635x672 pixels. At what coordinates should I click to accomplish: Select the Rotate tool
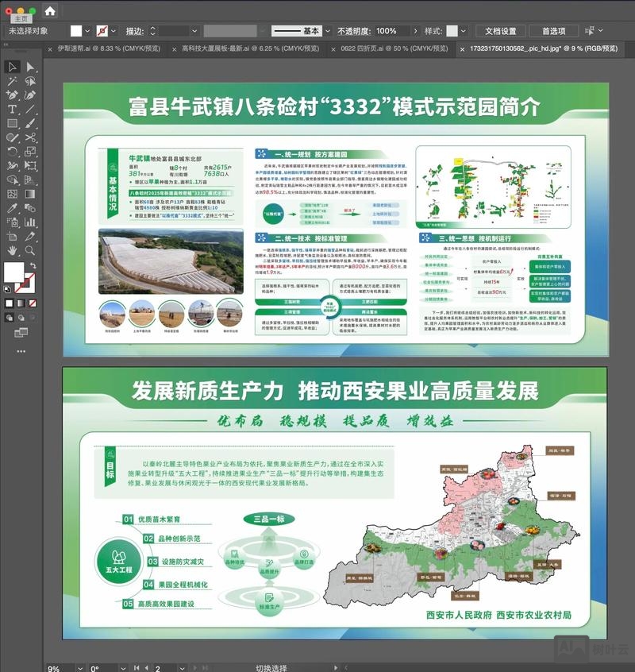click(x=11, y=151)
